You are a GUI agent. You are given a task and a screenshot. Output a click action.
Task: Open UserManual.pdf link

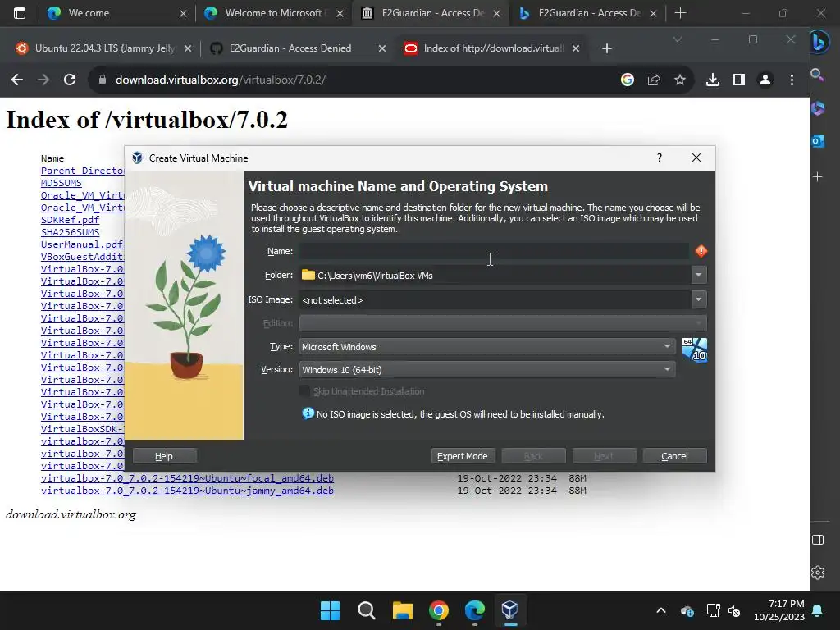pyautogui.click(x=82, y=244)
